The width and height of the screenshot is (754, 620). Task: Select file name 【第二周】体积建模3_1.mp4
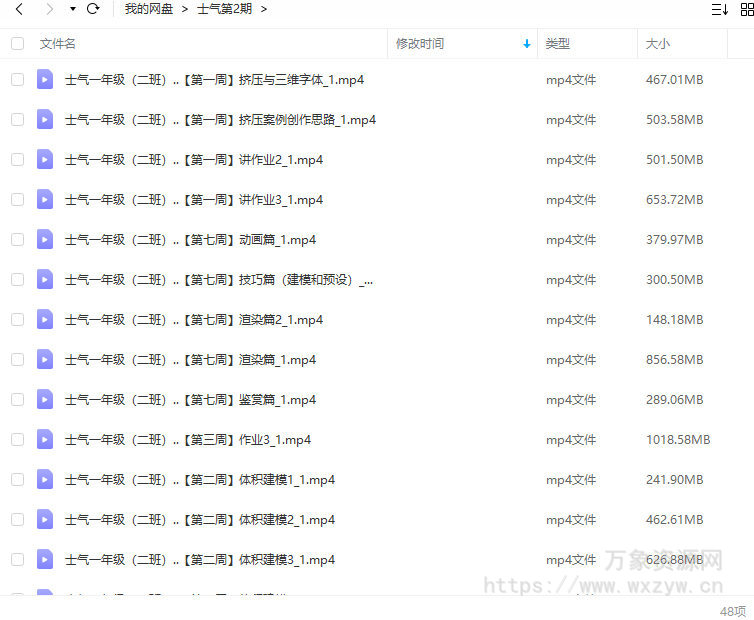pyautogui.click(x=200, y=560)
